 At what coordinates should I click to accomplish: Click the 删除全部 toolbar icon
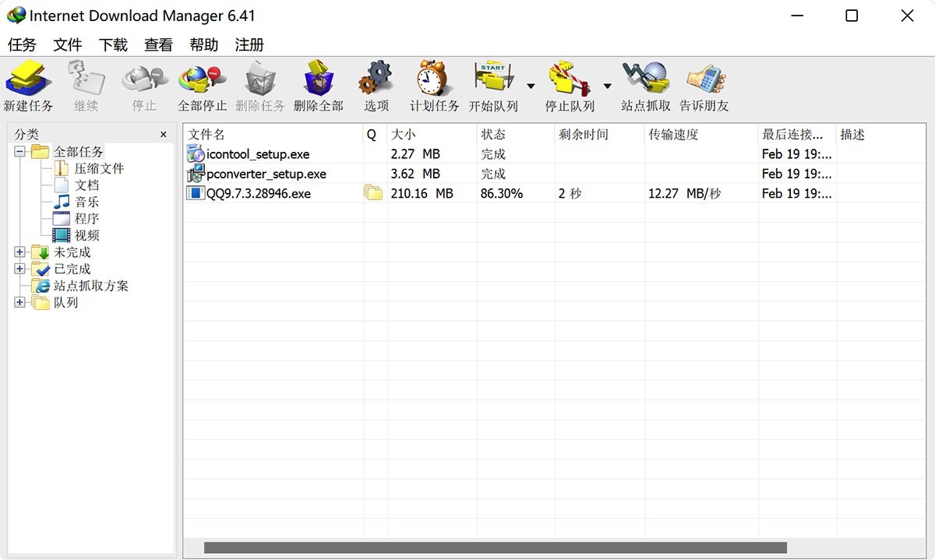318,79
